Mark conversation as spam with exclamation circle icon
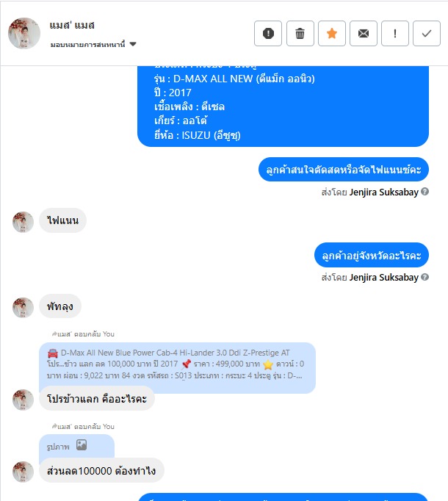This screenshot has width=448, height=501. click(268, 33)
